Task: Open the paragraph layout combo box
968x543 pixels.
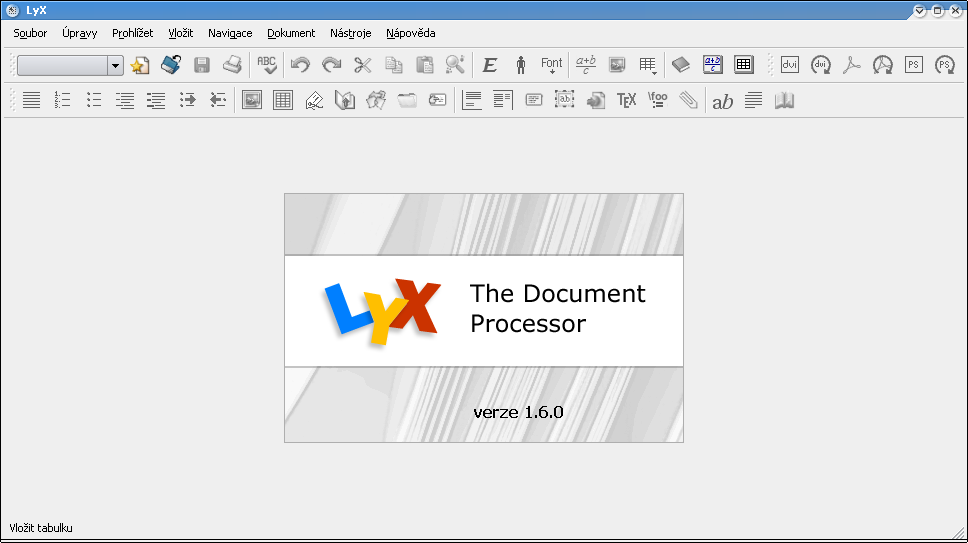Action: coord(70,65)
